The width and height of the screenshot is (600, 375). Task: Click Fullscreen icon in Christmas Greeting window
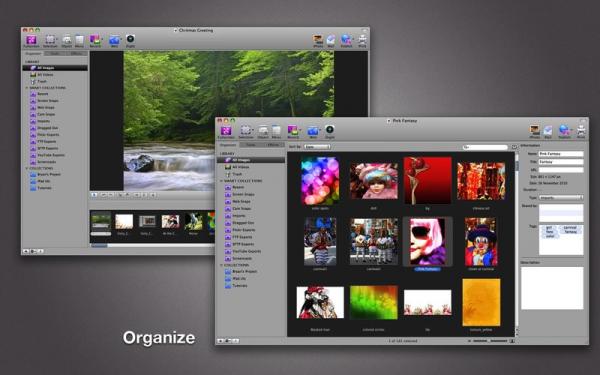tap(31, 40)
